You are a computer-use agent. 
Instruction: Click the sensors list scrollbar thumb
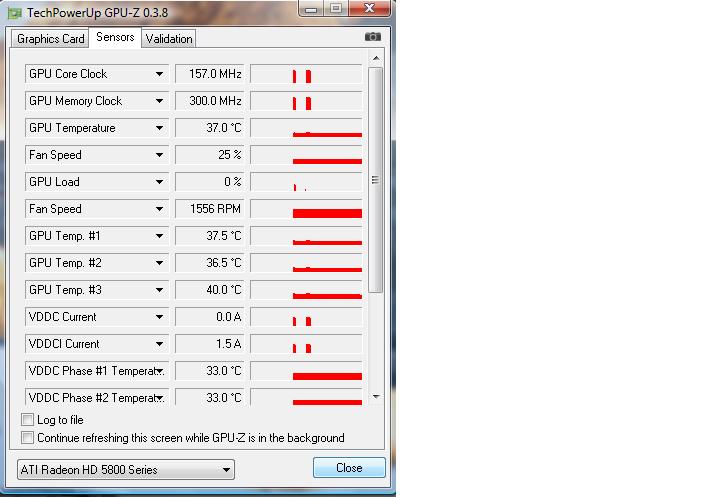pyautogui.click(x=376, y=180)
